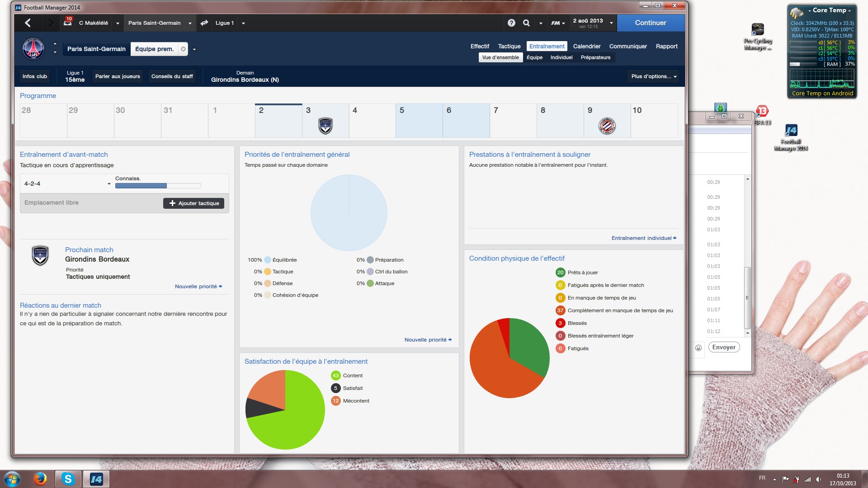Open the Effectif tab
Image resolution: width=868 pixels, height=488 pixels.
tap(480, 46)
